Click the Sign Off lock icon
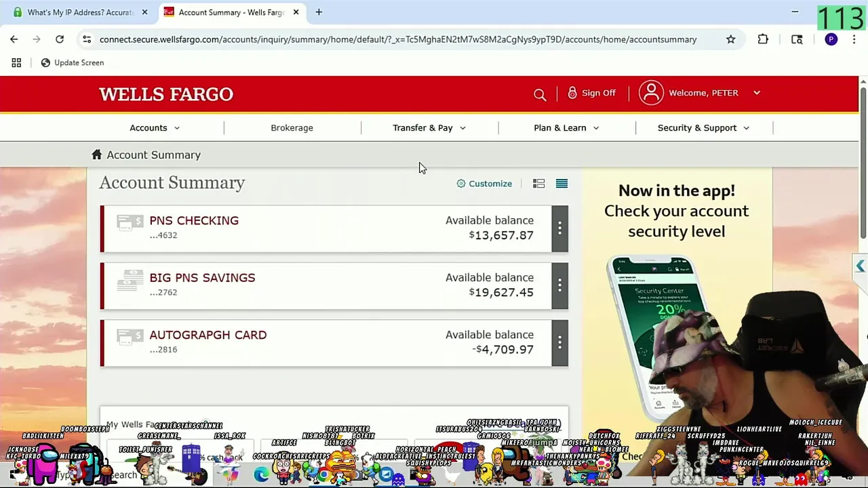Viewport: 868px width, 488px height. pyautogui.click(x=572, y=93)
